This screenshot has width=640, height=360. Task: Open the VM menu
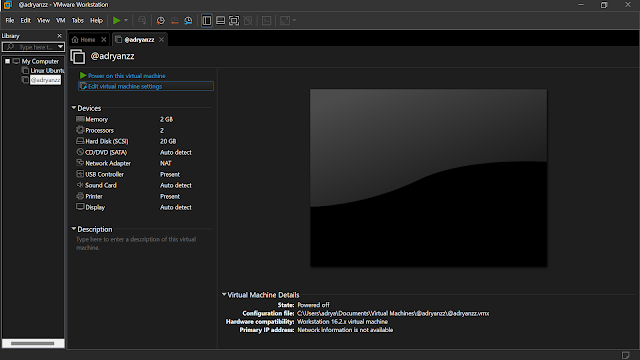tap(60, 20)
